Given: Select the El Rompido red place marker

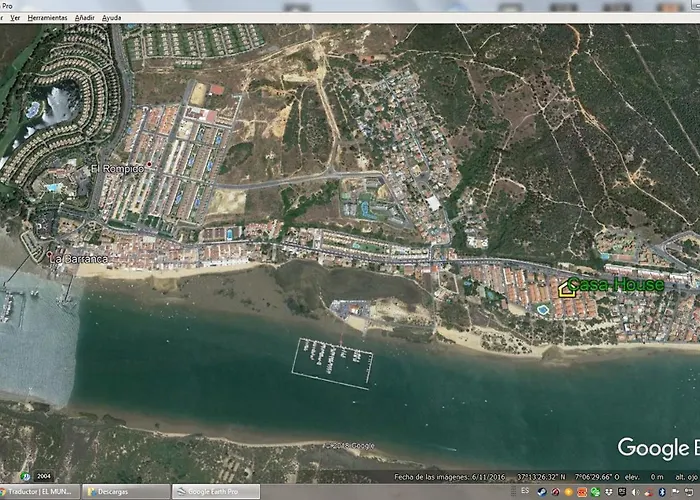Looking at the screenshot, I should (149, 164).
